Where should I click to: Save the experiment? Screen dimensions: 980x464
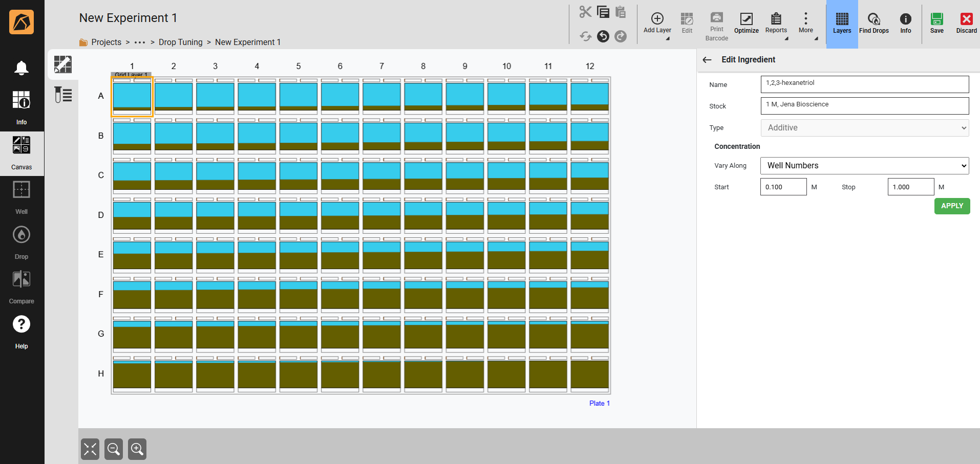936,24
